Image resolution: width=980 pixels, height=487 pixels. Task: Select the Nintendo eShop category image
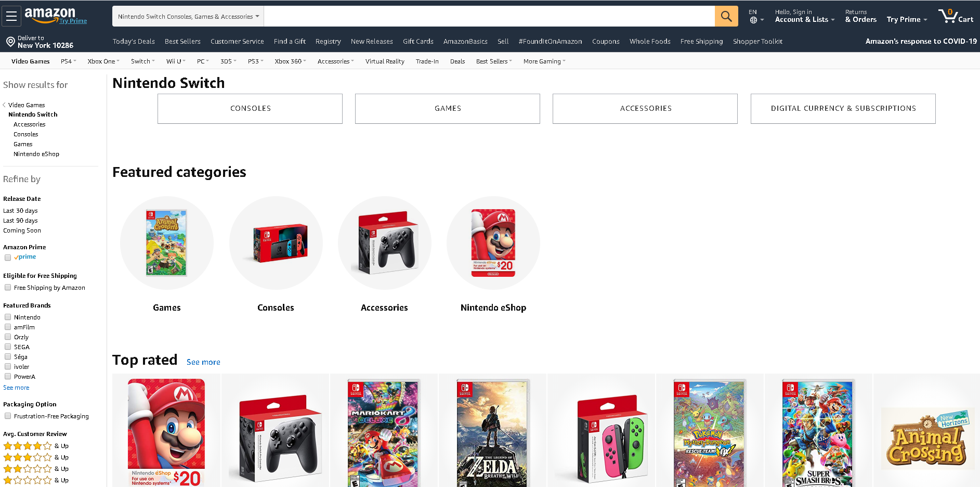point(493,243)
